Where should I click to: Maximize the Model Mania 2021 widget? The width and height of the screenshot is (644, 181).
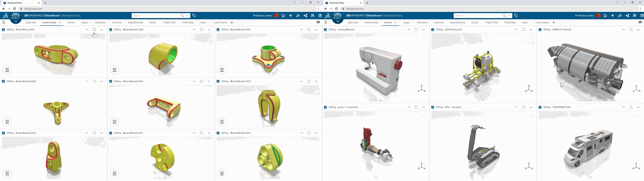[309, 29]
